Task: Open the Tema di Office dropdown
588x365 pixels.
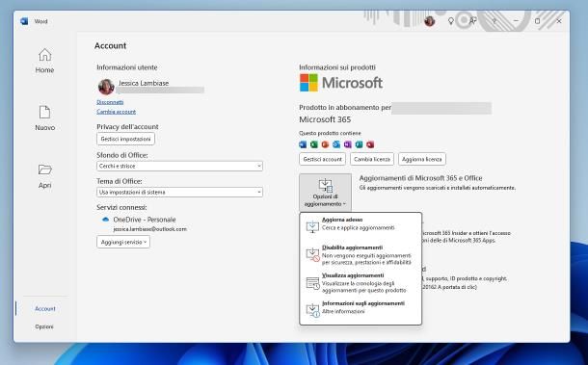Action: click(179, 193)
